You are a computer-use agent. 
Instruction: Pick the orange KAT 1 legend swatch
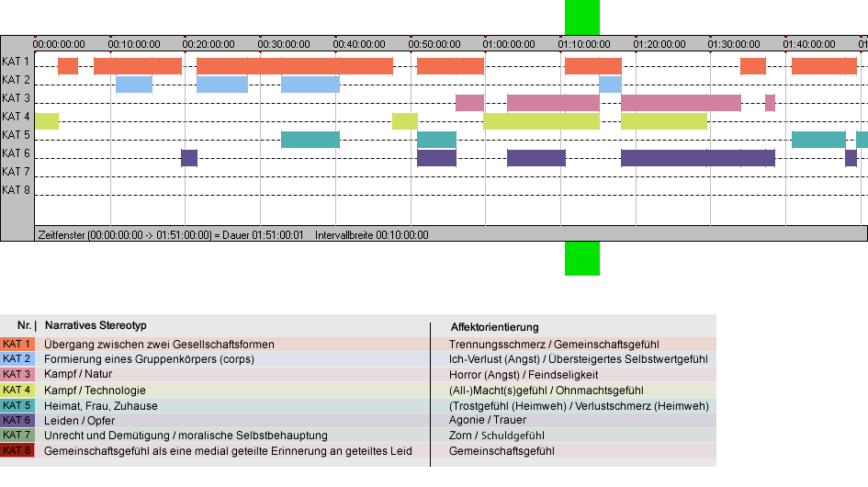[x=17, y=344]
